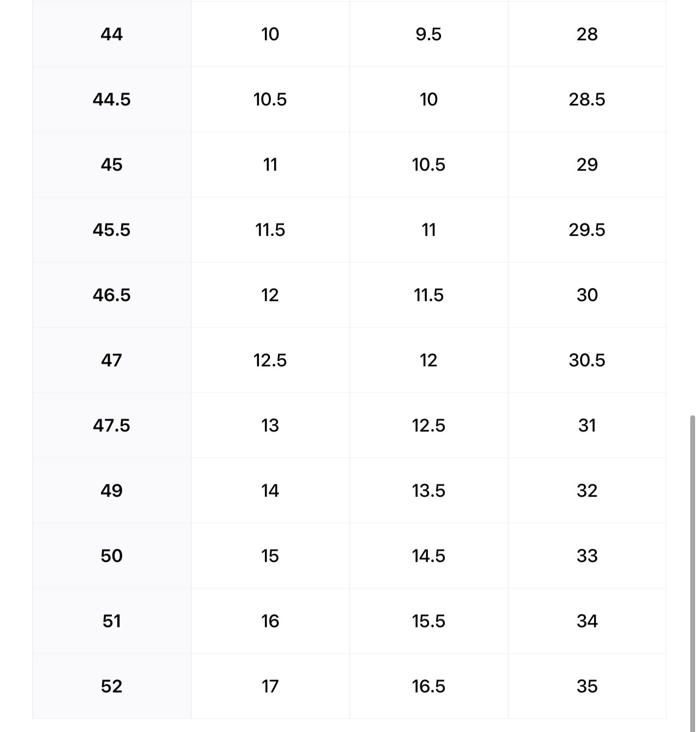The image size is (700, 732).
Task: Select the bold size 44 cell
Action: coord(111,34)
